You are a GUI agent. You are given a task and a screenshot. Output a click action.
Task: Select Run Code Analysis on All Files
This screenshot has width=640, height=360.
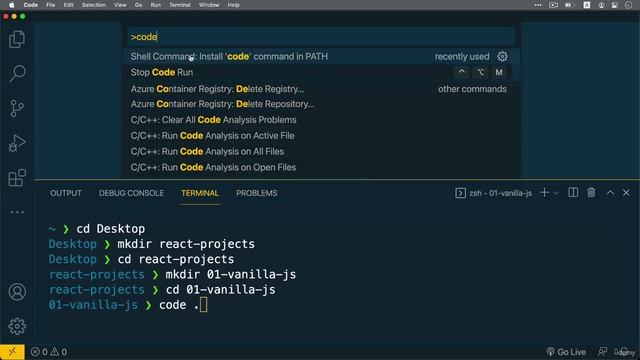pyautogui.click(x=321, y=151)
